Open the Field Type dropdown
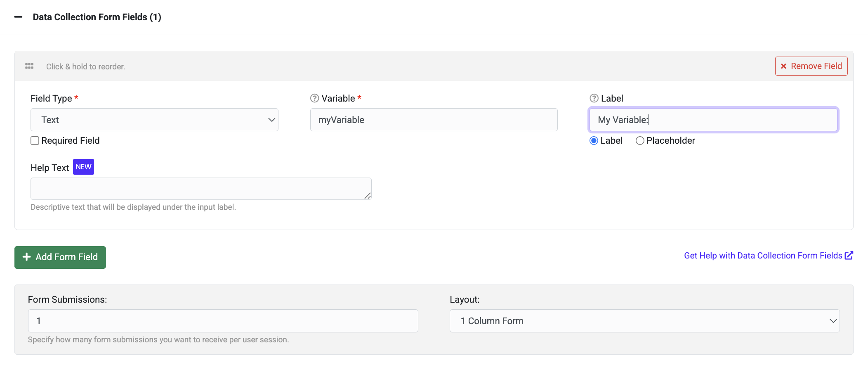This screenshot has width=868, height=370. point(154,120)
